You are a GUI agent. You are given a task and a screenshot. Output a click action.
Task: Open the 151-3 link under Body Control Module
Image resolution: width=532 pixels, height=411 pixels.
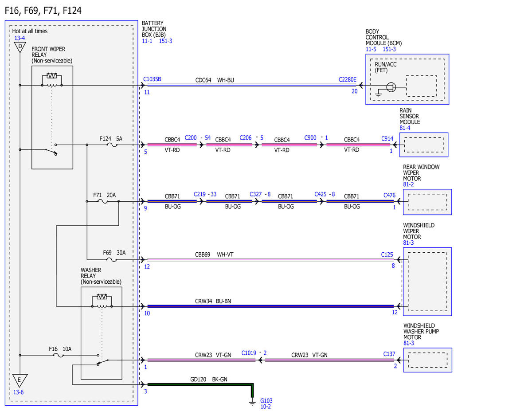click(x=389, y=49)
